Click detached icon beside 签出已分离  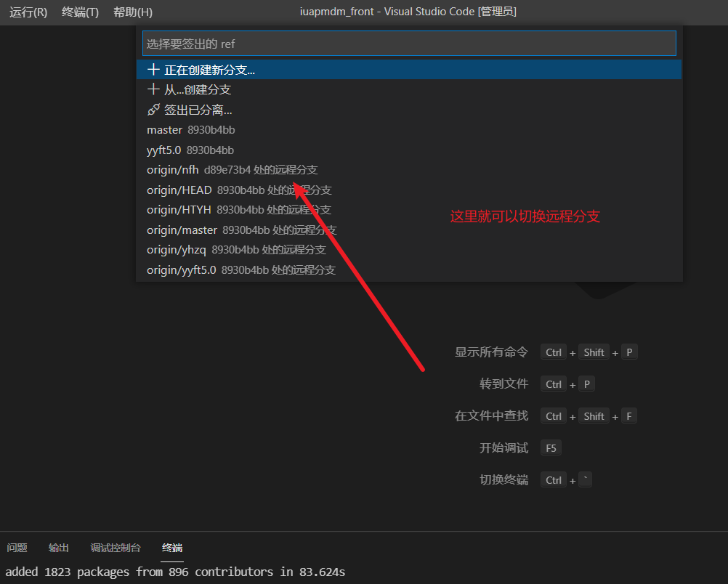point(153,110)
